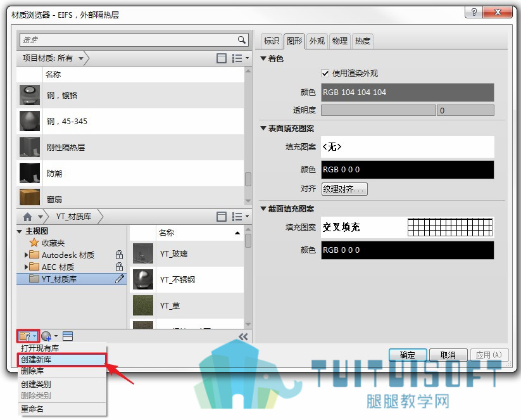Open the library management folder icon
The height and width of the screenshot is (420, 521).
(x=28, y=336)
